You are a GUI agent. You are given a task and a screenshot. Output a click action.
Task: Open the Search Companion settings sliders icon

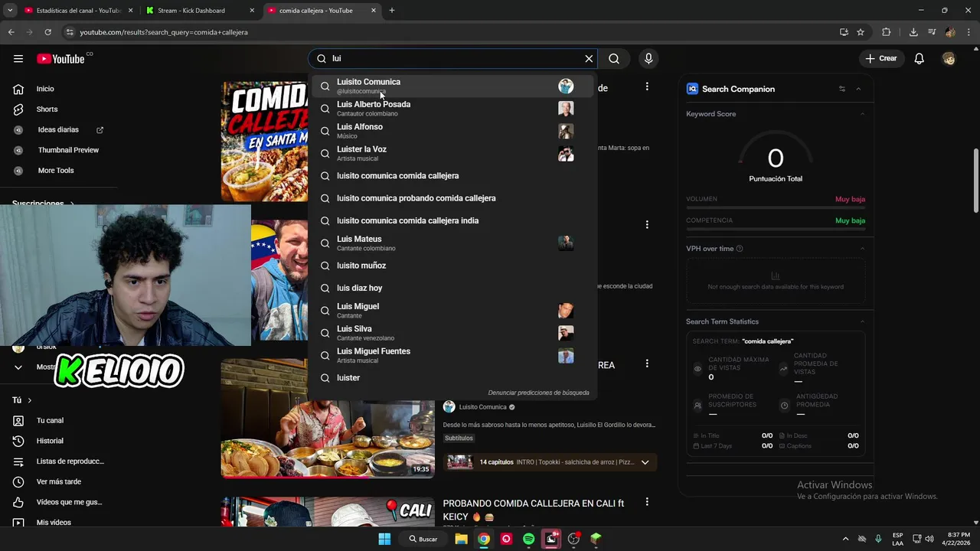842,89
